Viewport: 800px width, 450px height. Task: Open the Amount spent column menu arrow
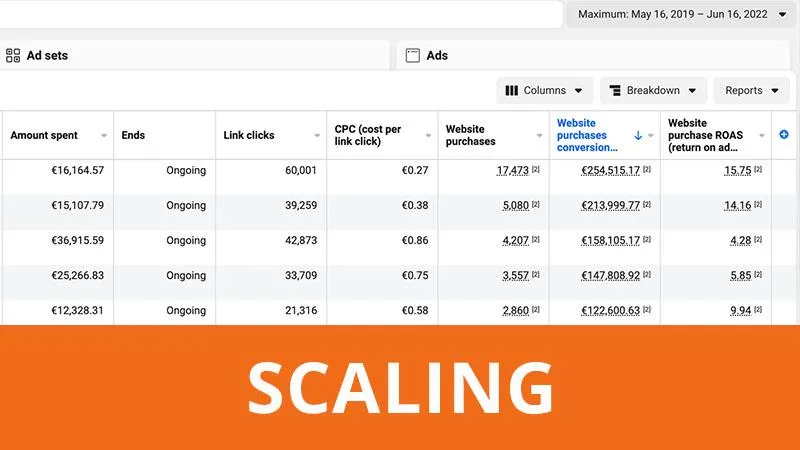[x=104, y=136]
